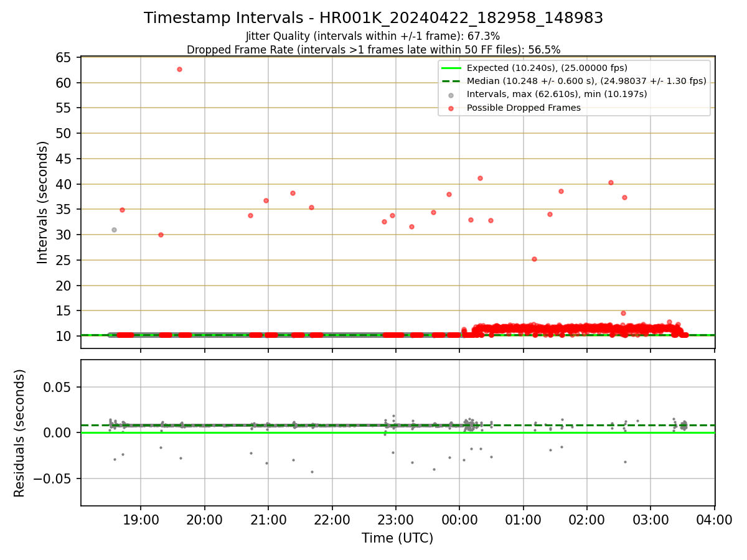
Task: Select the 23:00 tick label on the time axis
Action: point(396,521)
